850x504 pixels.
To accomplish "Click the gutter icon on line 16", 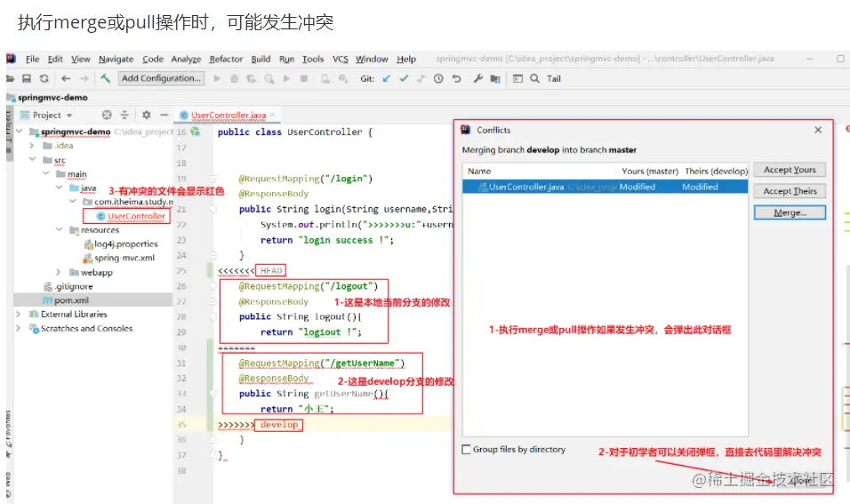I will tap(196, 132).
